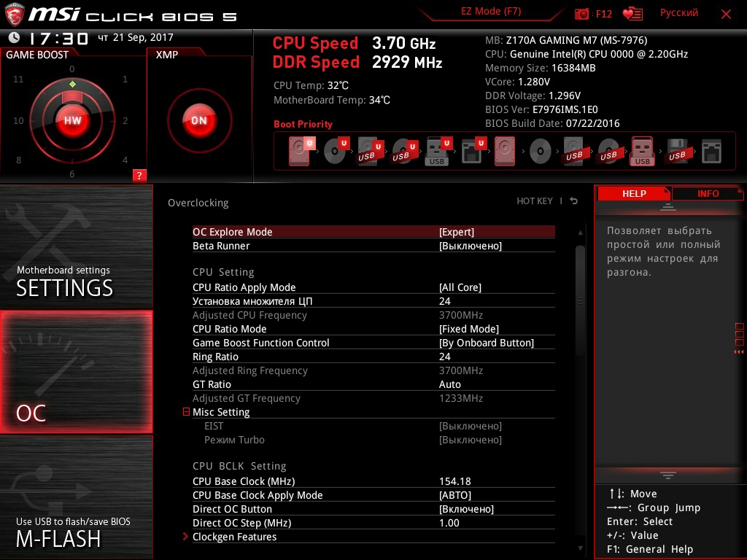Switch to the INFO tab
This screenshot has height=560, width=747.
click(x=708, y=193)
